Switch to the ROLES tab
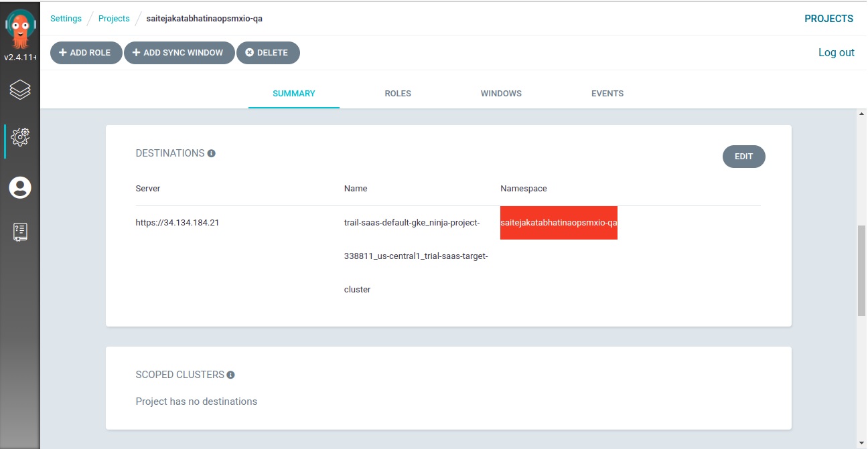The image size is (868, 449). click(x=398, y=94)
